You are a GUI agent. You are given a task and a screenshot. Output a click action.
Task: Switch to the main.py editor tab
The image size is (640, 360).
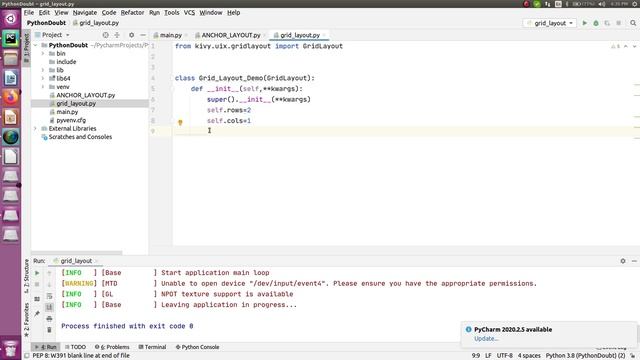pos(170,36)
